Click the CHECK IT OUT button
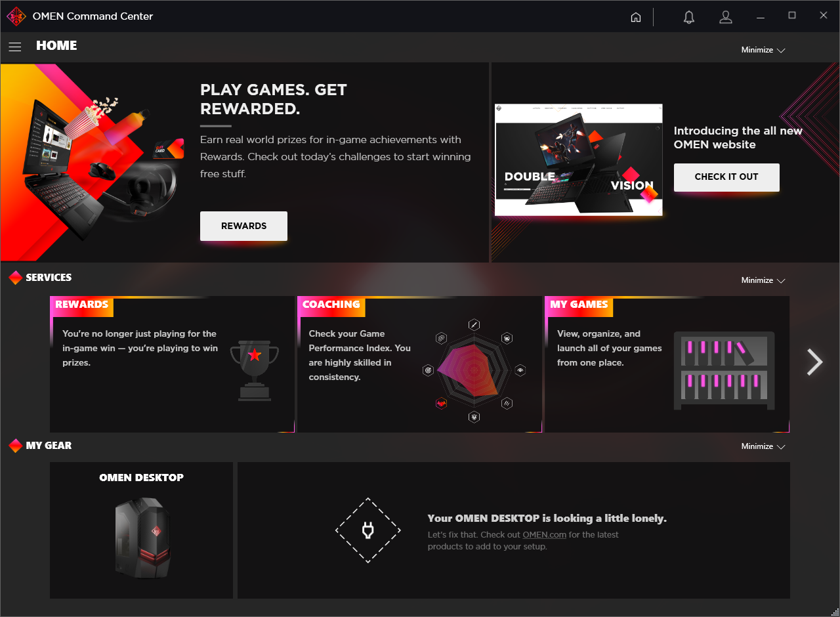 (x=726, y=177)
